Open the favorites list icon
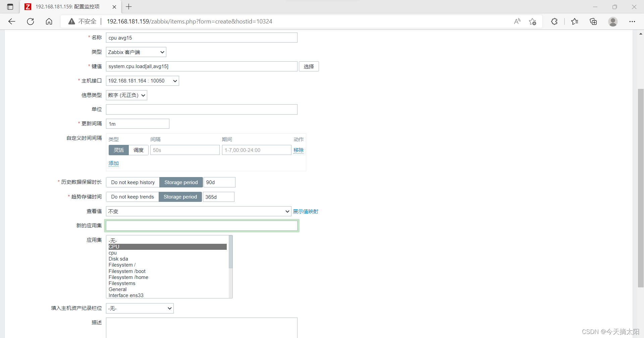 [575, 21]
